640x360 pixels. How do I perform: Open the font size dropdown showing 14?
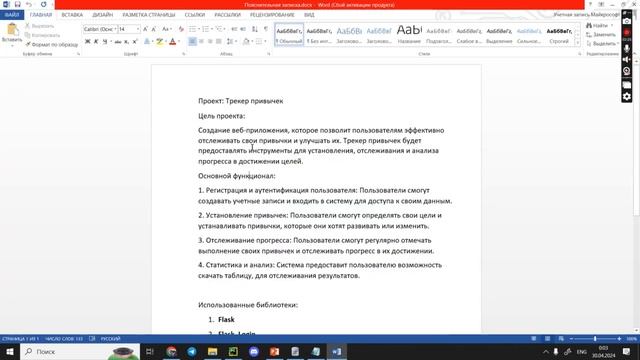[138, 29]
